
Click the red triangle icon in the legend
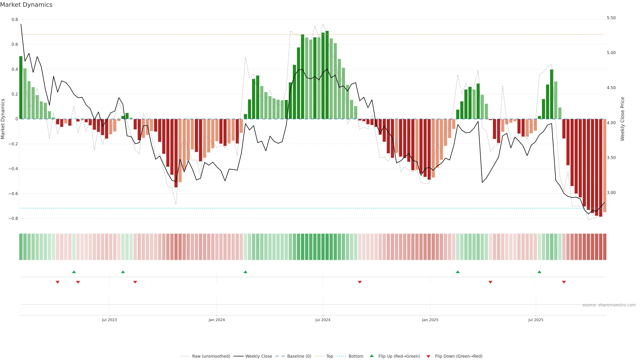point(428,356)
